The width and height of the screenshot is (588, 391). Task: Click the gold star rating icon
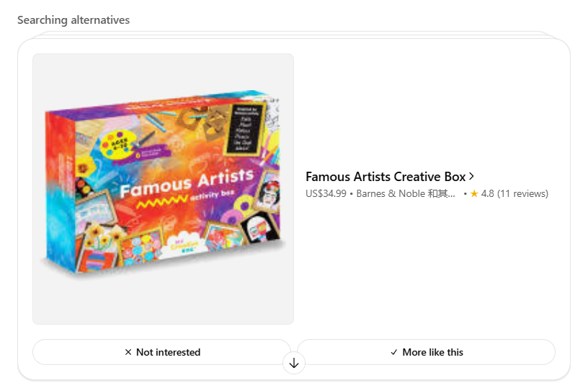tap(474, 194)
